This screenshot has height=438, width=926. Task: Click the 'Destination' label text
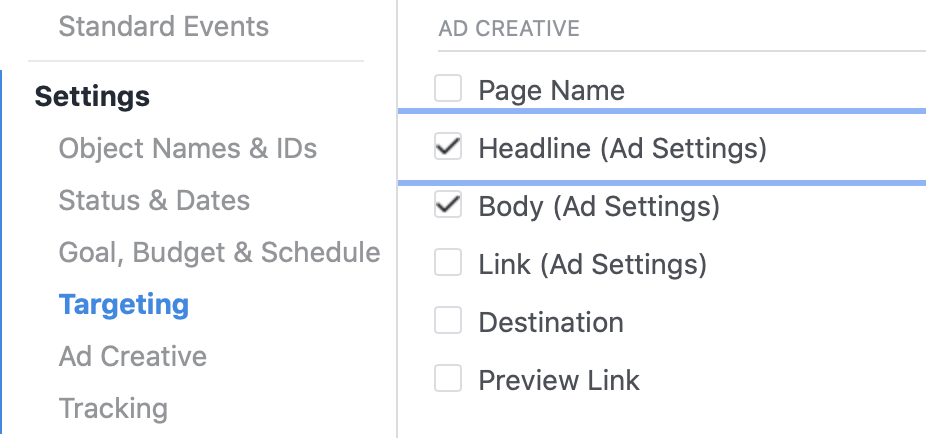click(551, 323)
